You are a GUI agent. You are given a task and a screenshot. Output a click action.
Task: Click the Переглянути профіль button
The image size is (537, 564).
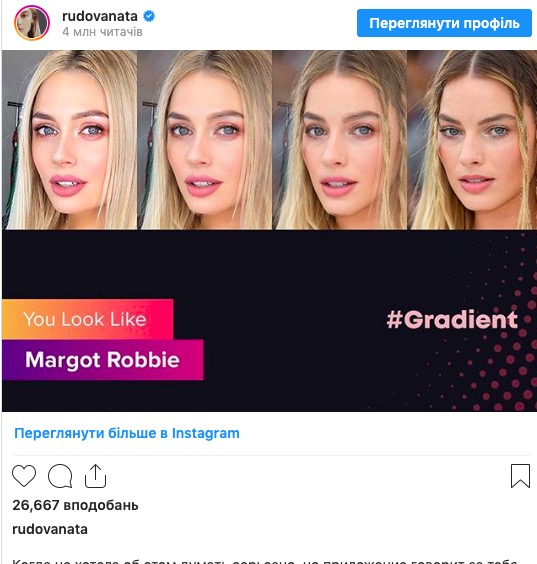click(444, 23)
